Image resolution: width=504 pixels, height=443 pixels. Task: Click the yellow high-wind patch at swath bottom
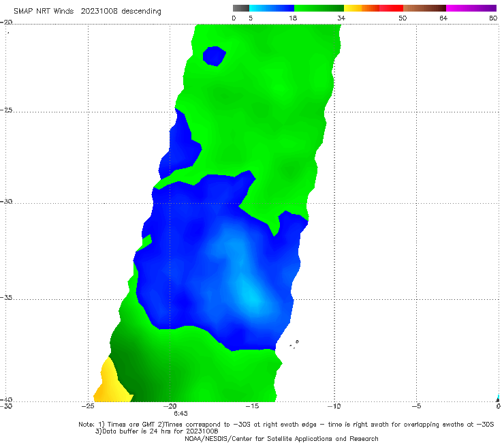(111, 383)
